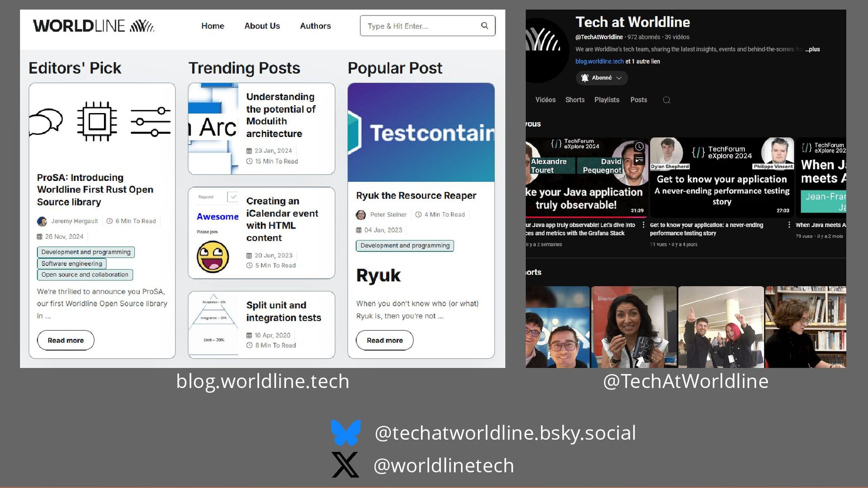
Task: Click the Bluesky butterfly icon
Action: click(x=346, y=433)
